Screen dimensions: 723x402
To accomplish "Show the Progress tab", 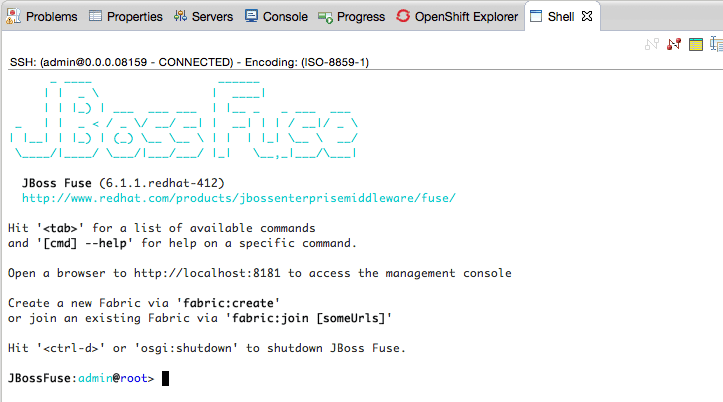I will [351, 17].
